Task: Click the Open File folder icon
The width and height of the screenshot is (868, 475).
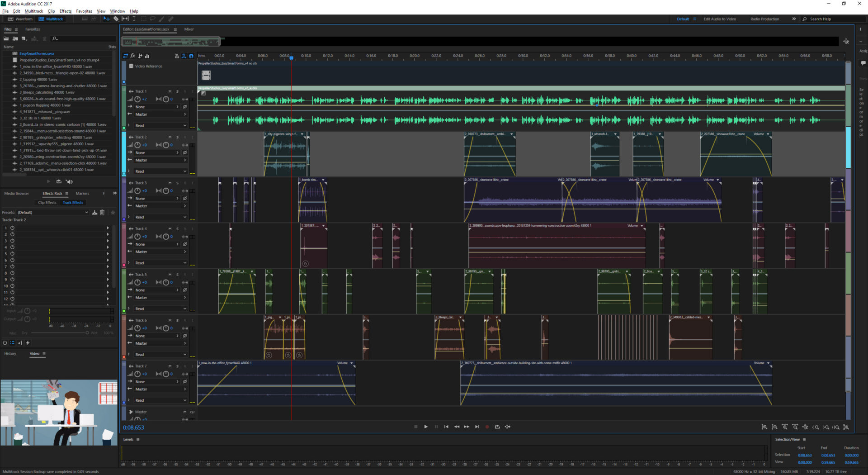Action: pyautogui.click(x=6, y=38)
